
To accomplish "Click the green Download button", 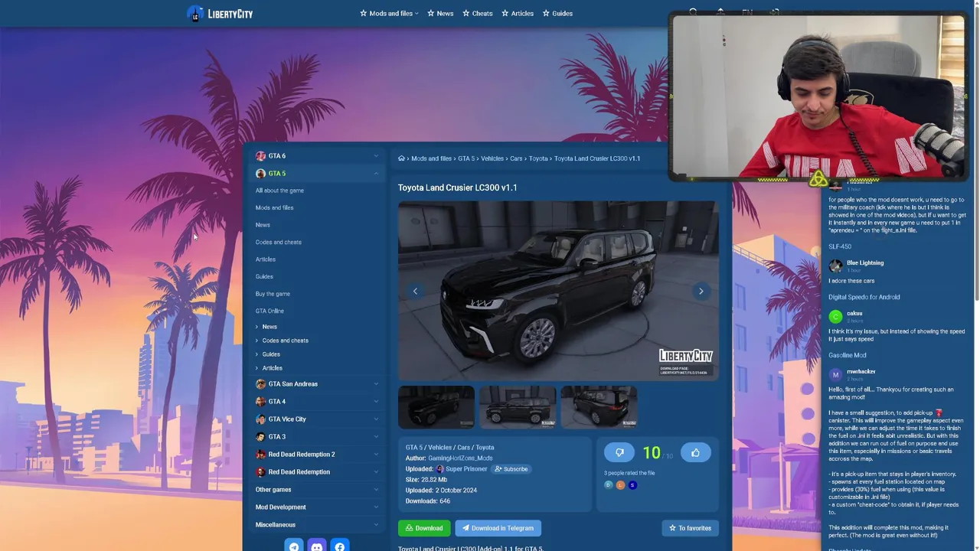I will point(424,528).
